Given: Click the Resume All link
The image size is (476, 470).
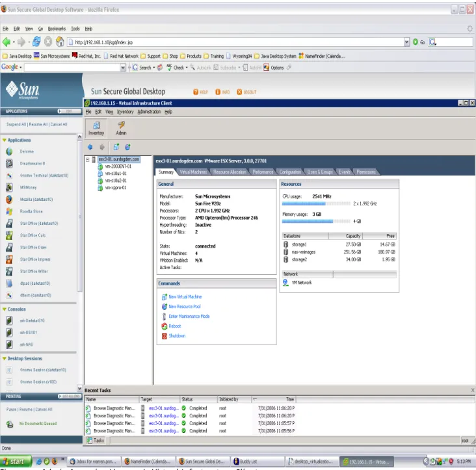Looking at the screenshot, I should tap(38, 124).
